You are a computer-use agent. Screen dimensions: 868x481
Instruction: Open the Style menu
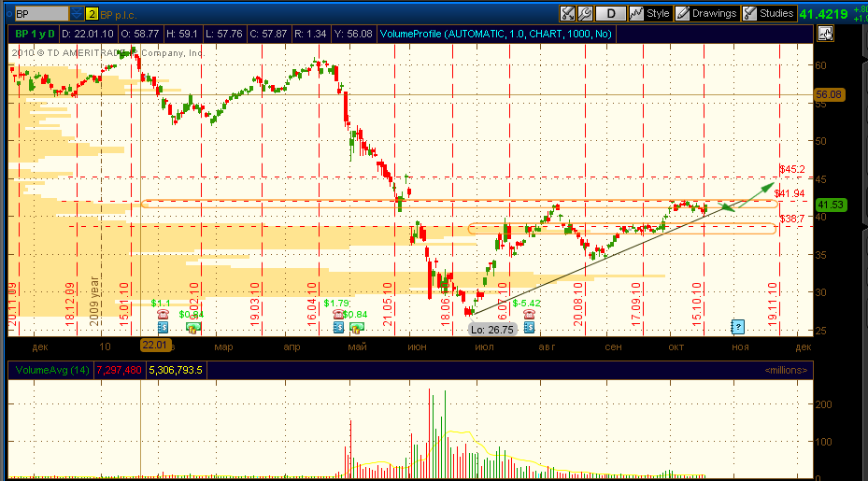point(650,13)
